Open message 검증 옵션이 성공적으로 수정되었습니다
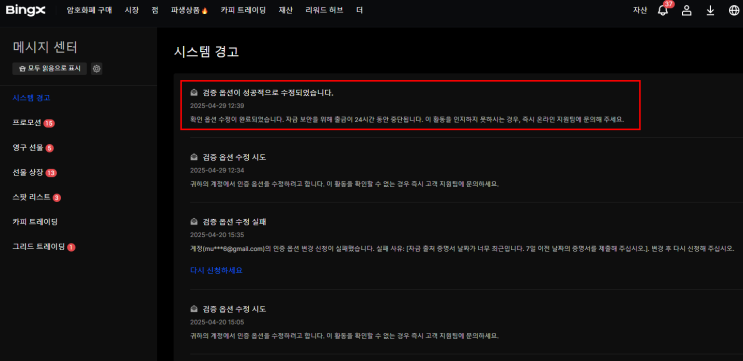Screen dimensions: 743x361 (268, 93)
